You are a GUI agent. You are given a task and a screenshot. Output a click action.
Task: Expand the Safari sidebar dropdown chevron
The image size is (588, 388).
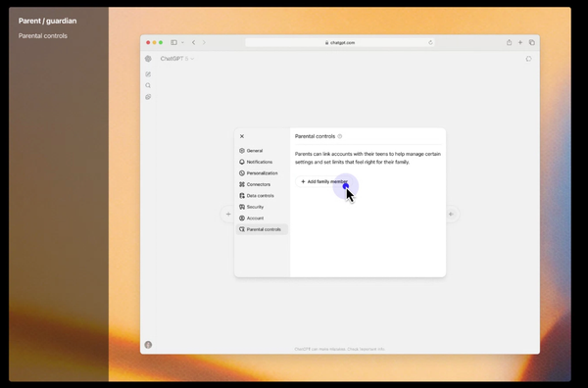pos(182,42)
